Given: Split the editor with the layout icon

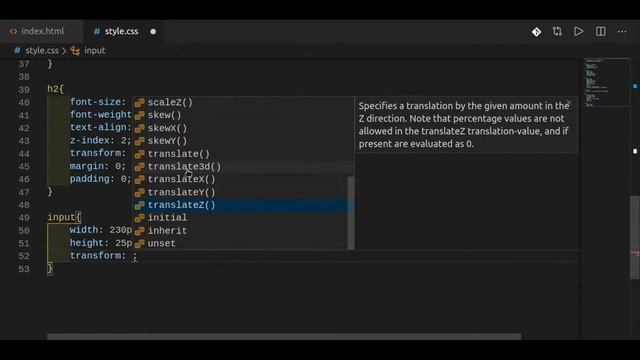Looking at the screenshot, I should tap(600, 31).
